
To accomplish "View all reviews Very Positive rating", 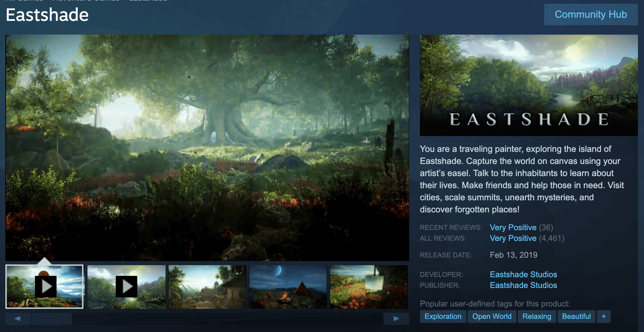I will 513,238.
